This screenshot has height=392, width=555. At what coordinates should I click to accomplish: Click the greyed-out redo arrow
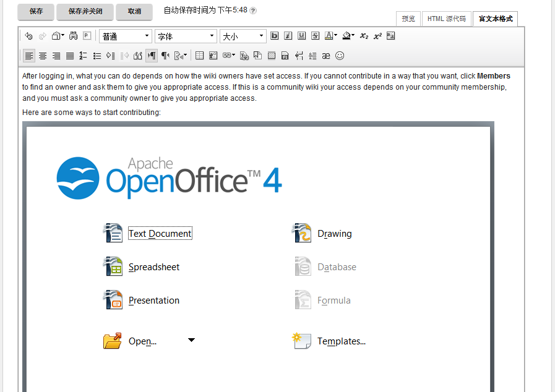pos(43,36)
